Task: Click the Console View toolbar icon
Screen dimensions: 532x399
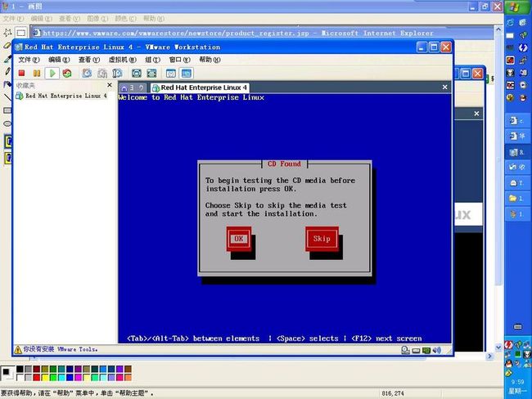Action: 187,74
